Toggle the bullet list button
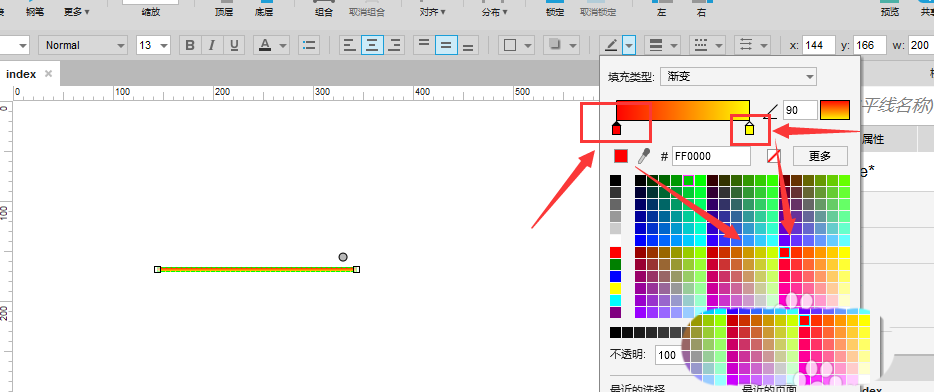 (309, 45)
